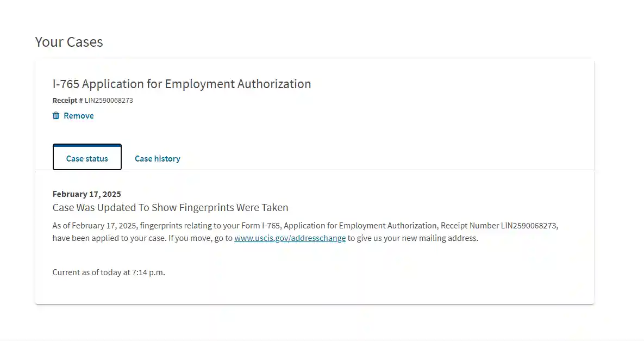Click the trash can icon beside Remove

coord(56,115)
